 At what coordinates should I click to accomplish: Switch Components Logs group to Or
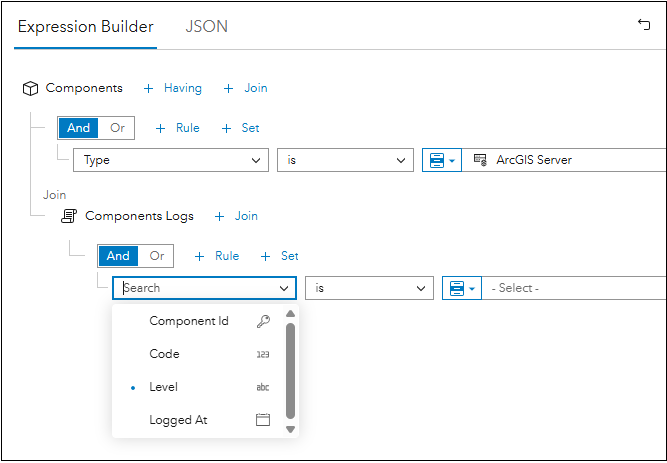157,256
